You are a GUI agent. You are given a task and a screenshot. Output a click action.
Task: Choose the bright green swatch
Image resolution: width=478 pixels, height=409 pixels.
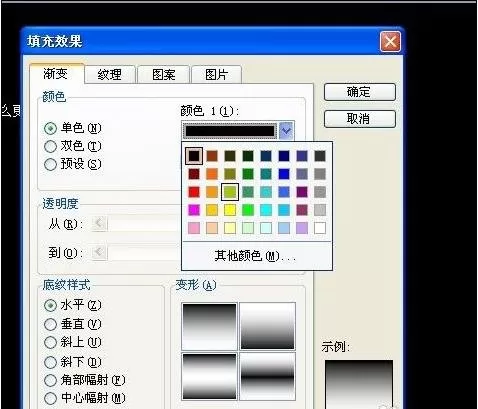tap(248, 210)
